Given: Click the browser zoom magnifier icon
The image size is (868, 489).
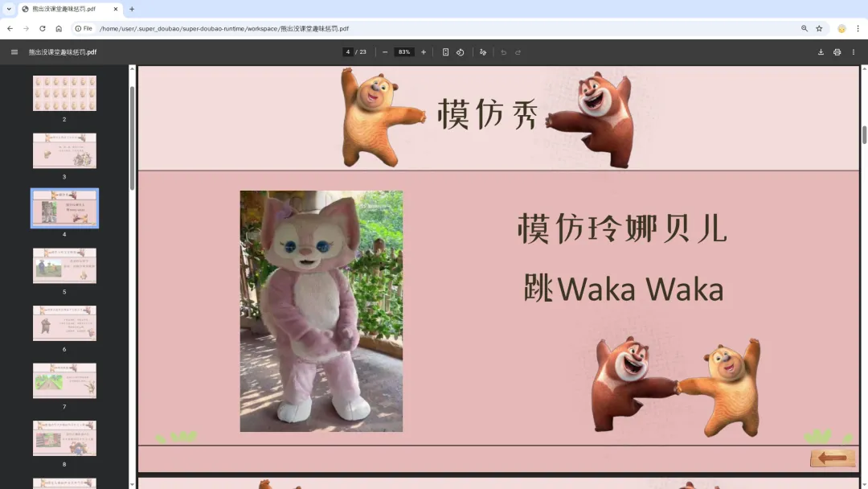Looking at the screenshot, I should click(805, 28).
